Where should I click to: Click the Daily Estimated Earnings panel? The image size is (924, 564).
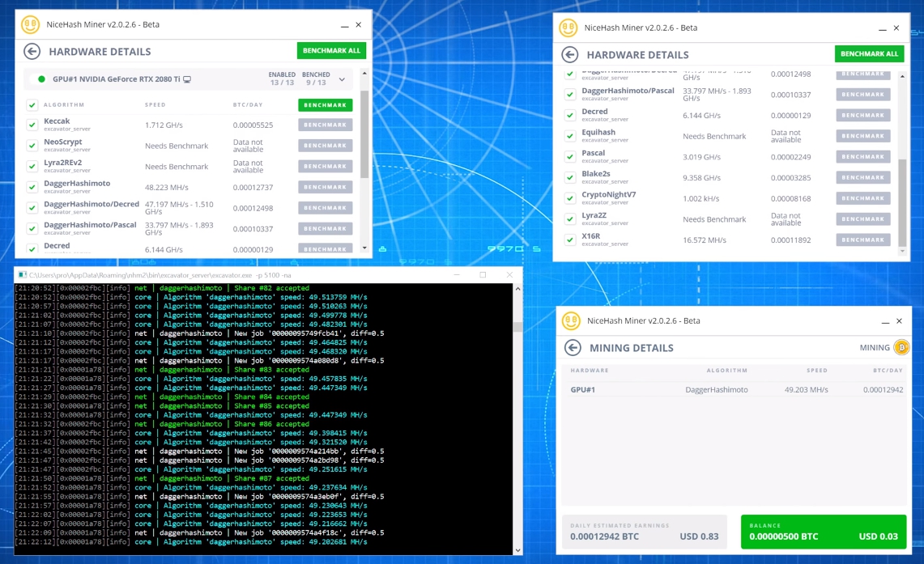click(x=644, y=532)
